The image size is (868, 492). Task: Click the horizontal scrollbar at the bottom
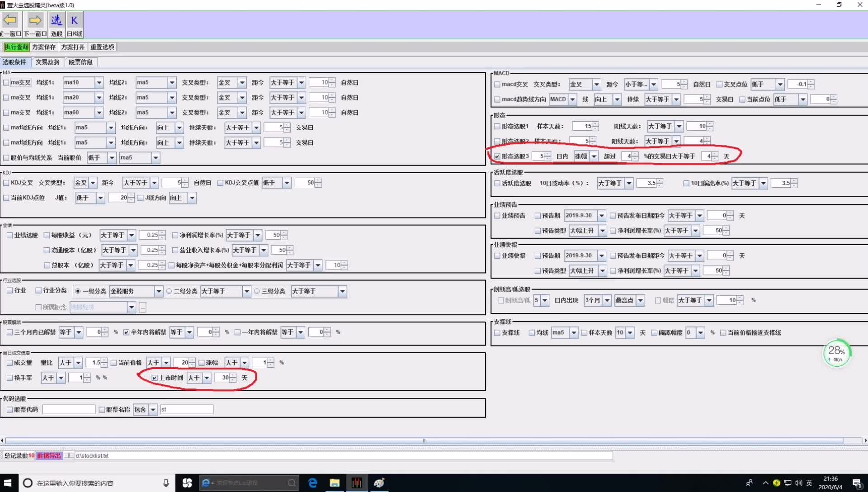424,440
